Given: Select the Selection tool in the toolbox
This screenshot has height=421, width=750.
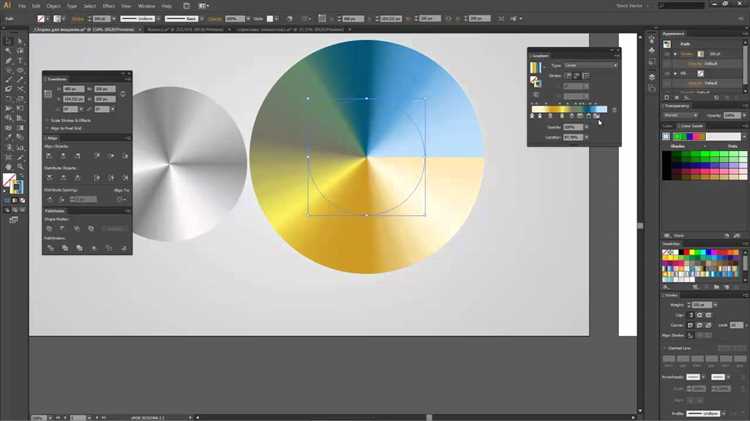Looking at the screenshot, I should coord(7,41).
